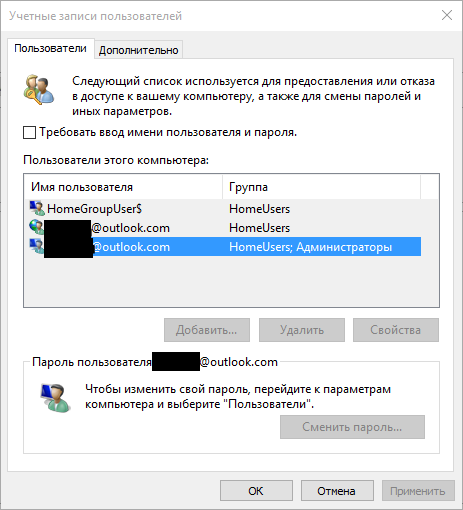Click the user icon in password section

coord(55,398)
